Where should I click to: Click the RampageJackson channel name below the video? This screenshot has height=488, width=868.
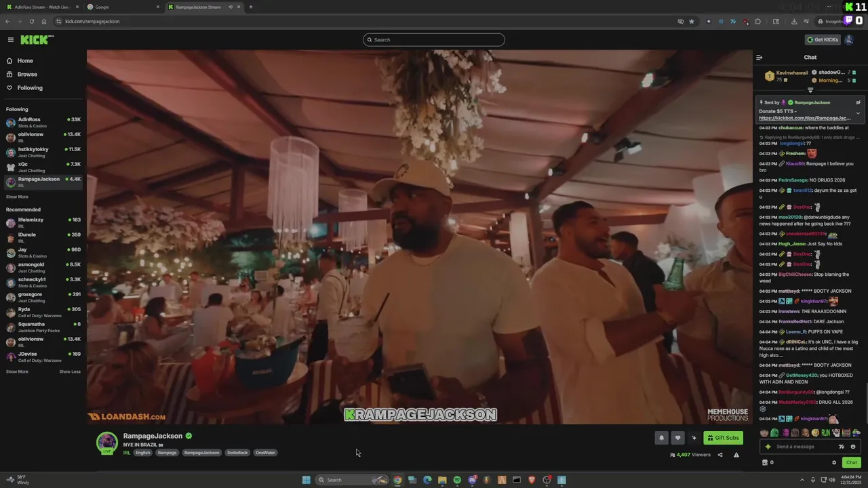tap(153, 436)
